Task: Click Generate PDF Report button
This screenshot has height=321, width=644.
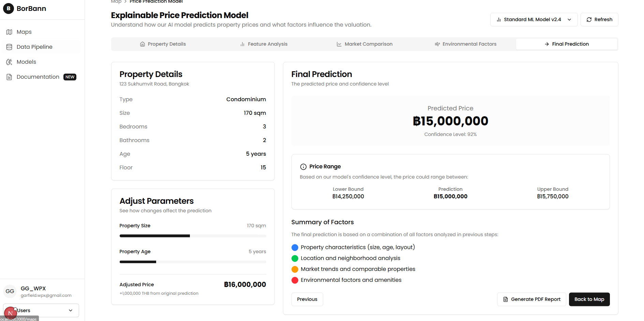Action: [x=531, y=299]
